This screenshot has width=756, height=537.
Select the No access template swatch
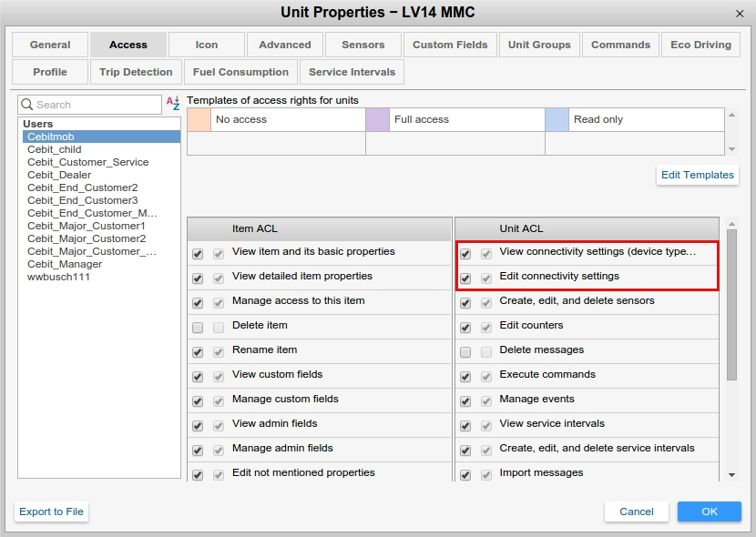point(199,119)
